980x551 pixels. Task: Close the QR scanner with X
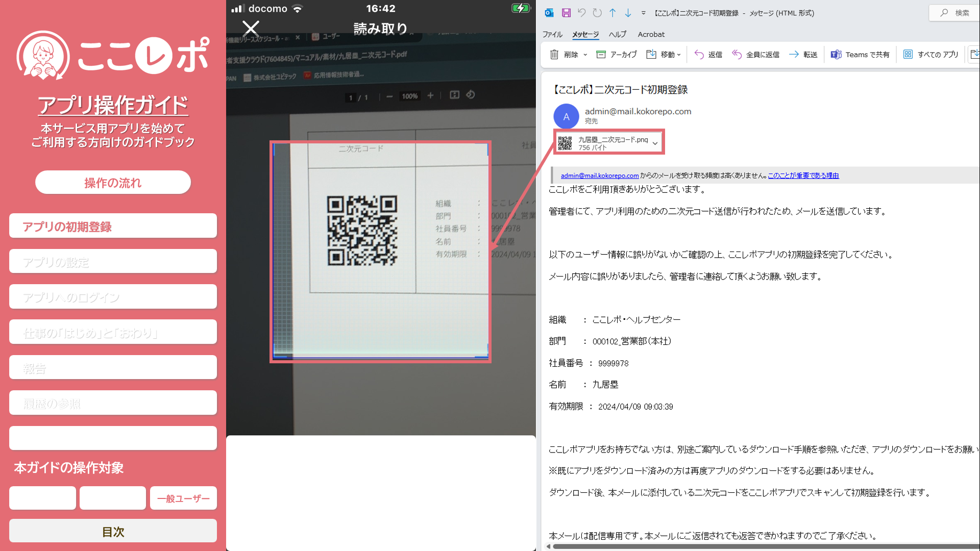tap(251, 28)
